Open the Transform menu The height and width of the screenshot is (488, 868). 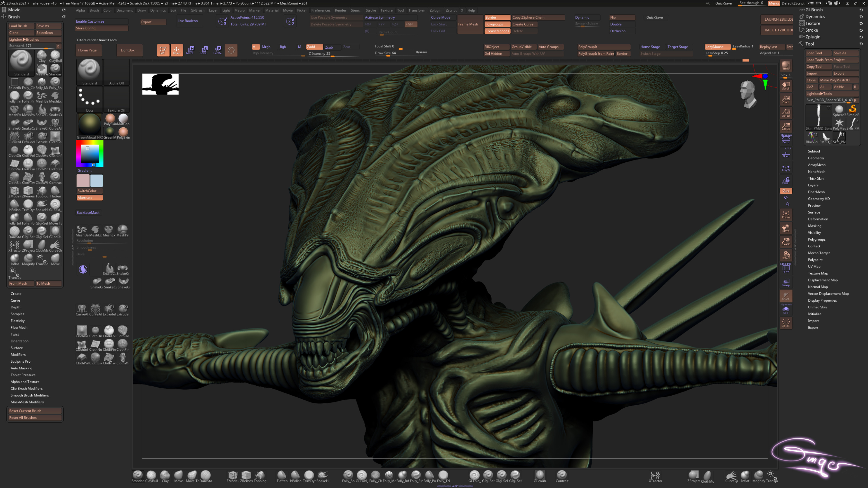416,10
